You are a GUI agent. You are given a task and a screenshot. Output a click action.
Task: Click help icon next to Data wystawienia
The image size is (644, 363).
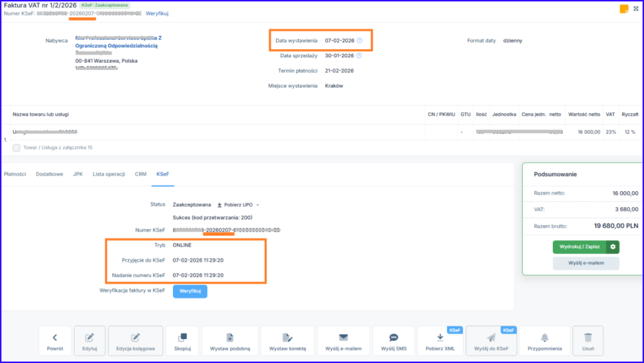[360, 41]
